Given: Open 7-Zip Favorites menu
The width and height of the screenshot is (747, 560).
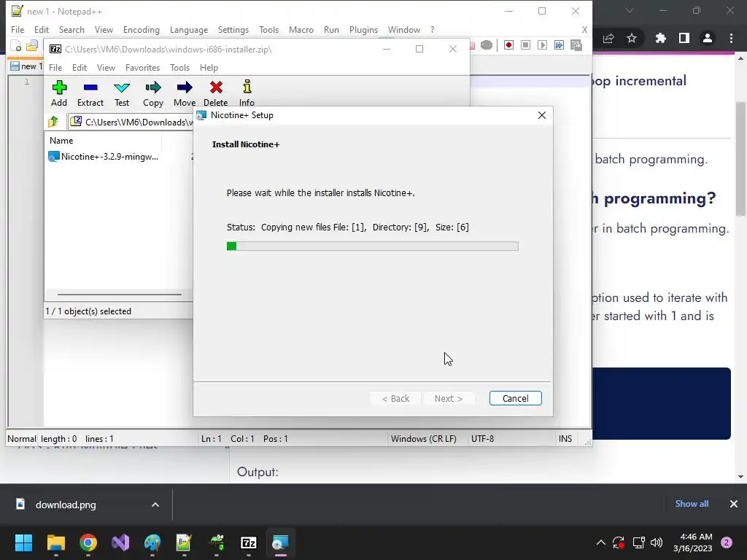Looking at the screenshot, I should click(x=142, y=68).
